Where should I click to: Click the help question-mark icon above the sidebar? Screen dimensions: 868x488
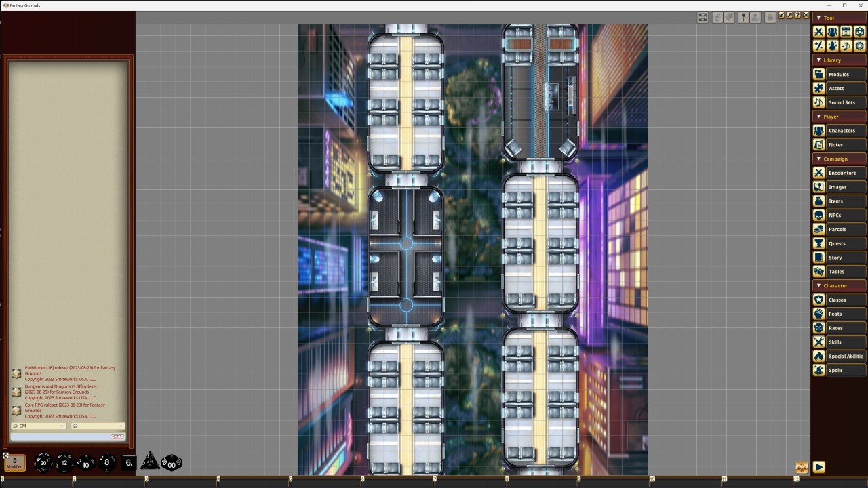point(798,17)
